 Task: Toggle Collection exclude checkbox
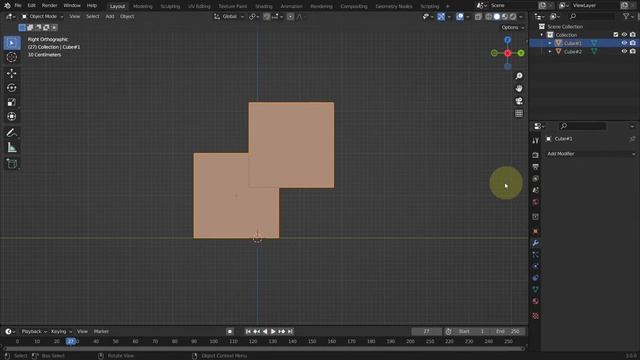[x=616, y=35]
